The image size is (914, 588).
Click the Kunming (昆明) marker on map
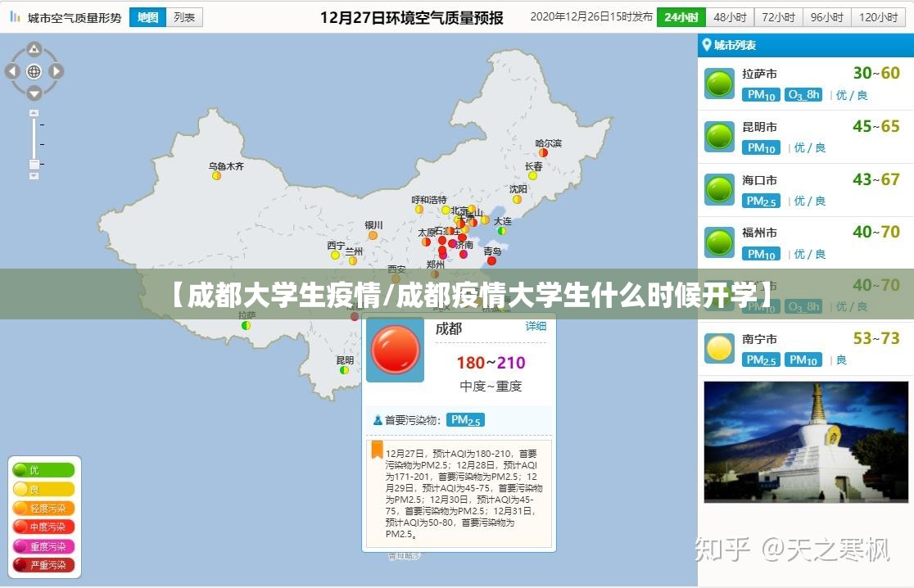point(344,370)
